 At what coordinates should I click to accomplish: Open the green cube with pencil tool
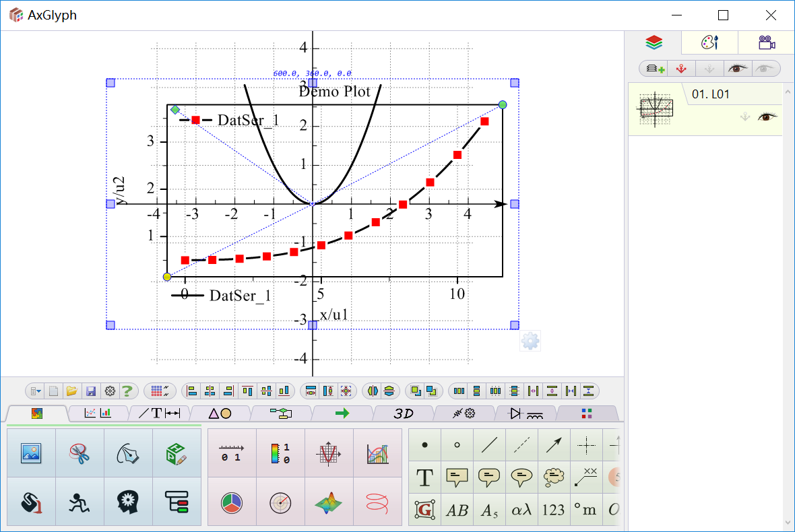pos(177,453)
